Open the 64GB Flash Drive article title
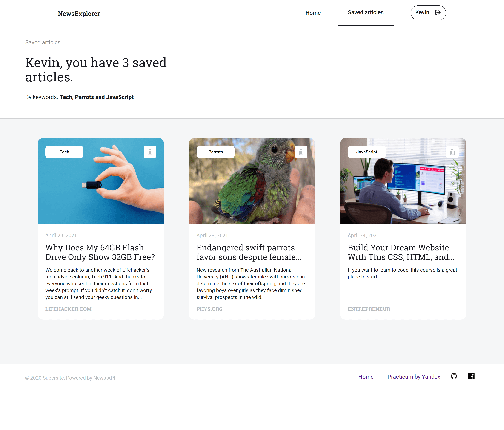The image size is (504, 430). [100, 252]
